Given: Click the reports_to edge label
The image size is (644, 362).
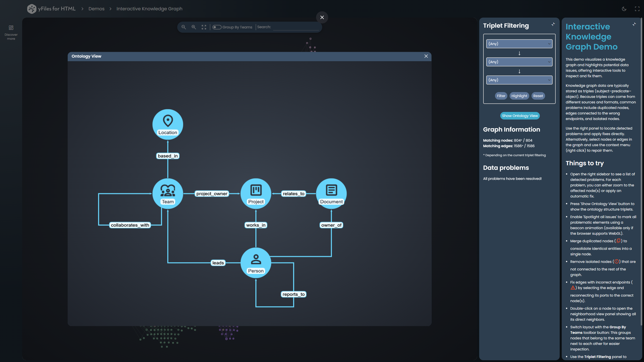Looking at the screenshot, I should (x=293, y=294).
